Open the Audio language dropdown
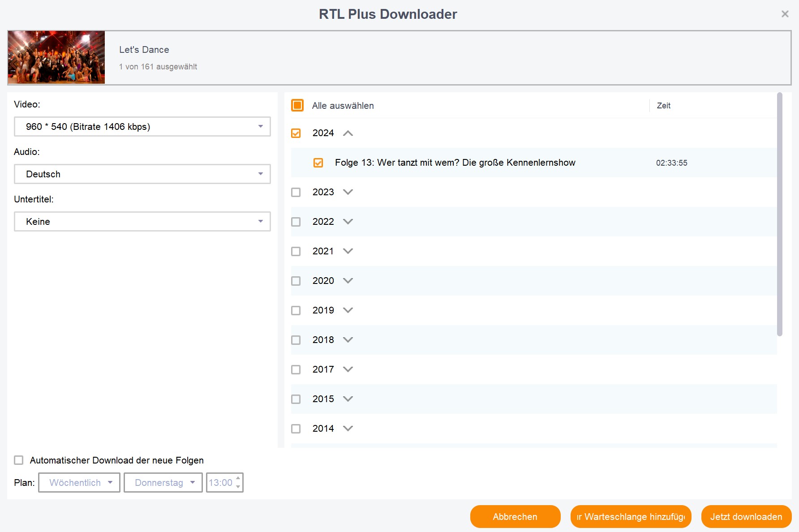 (x=142, y=174)
